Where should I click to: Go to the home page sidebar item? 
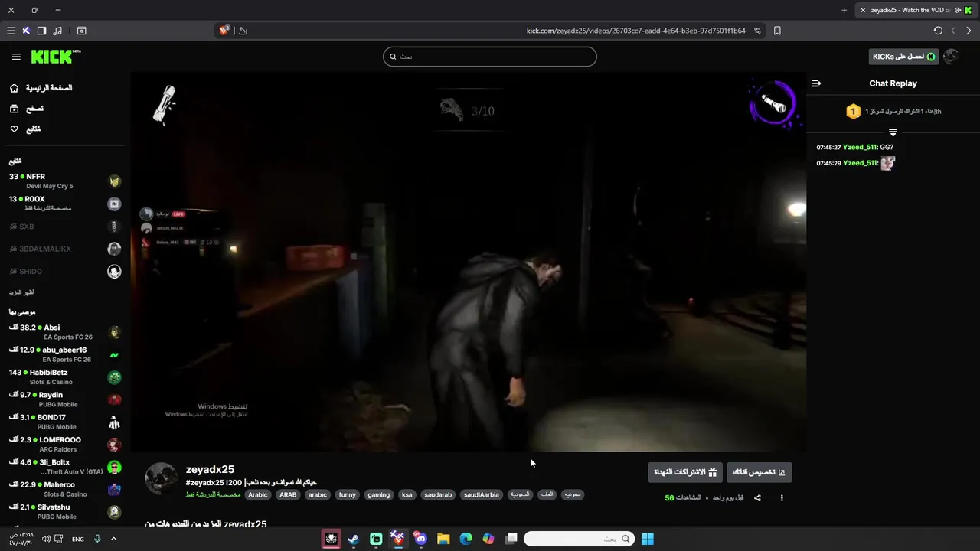(x=41, y=88)
